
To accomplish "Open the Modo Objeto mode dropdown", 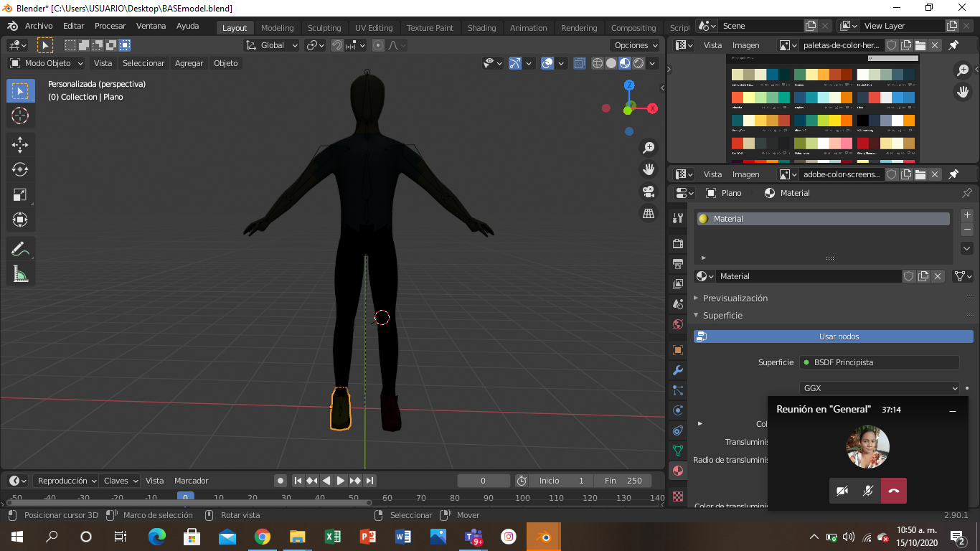I will [x=46, y=63].
